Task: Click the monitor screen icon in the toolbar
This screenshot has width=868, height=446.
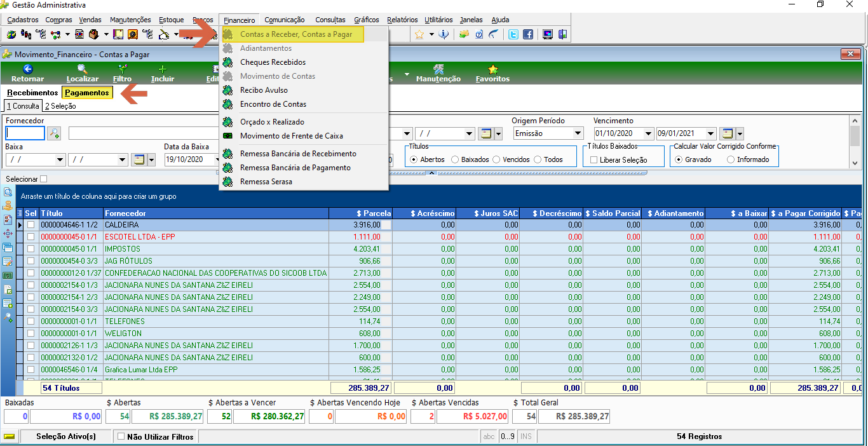Action: tap(547, 34)
